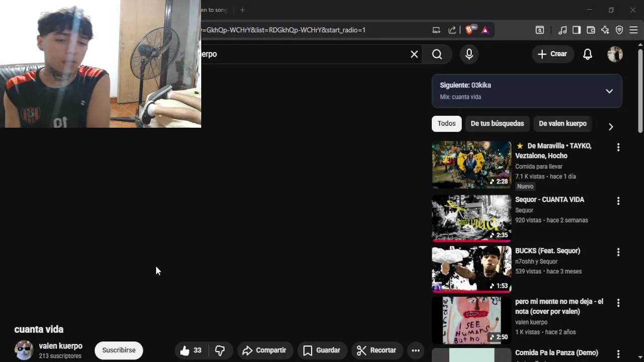Open options for pero mi mente video

618,303
